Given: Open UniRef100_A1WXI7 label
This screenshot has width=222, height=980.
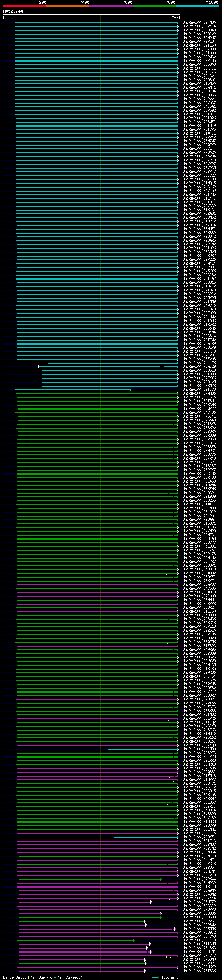Looking at the screenshot, I should [199, 504].
